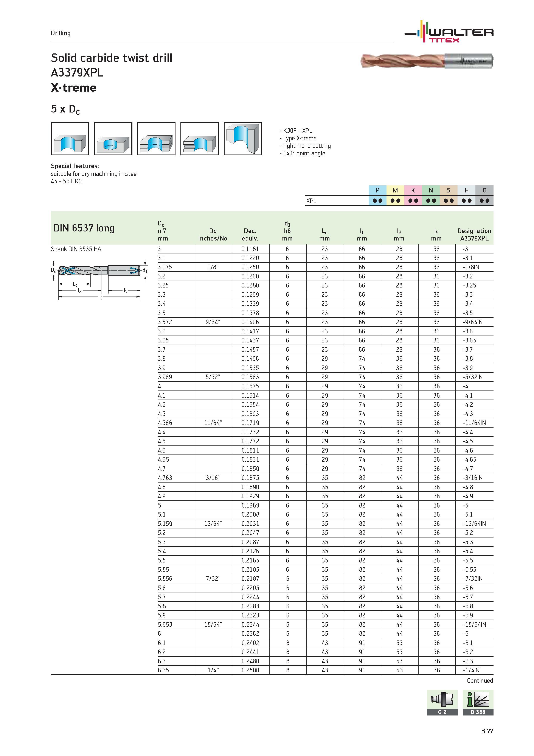
Task: Click the stacked plates drilling icon
Action: tap(156, 139)
